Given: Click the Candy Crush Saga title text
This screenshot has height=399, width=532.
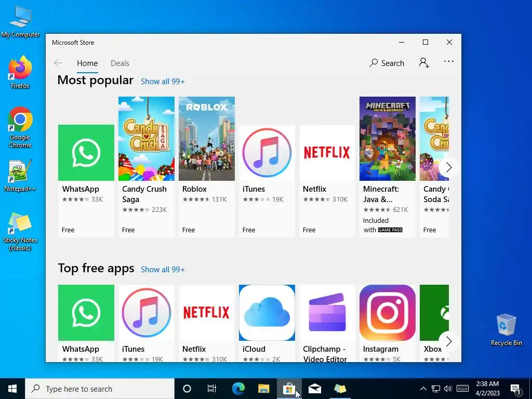Looking at the screenshot, I should (x=144, y=194).
